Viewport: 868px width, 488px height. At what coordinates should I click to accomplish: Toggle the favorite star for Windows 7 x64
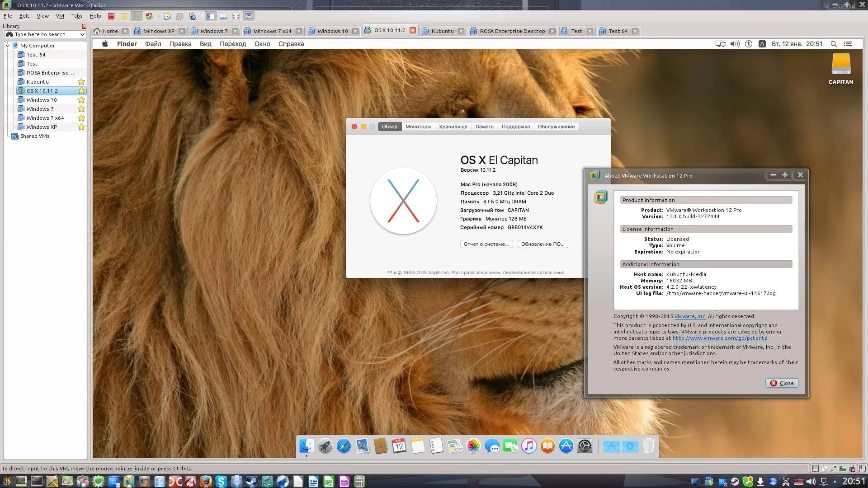point(81,118)
